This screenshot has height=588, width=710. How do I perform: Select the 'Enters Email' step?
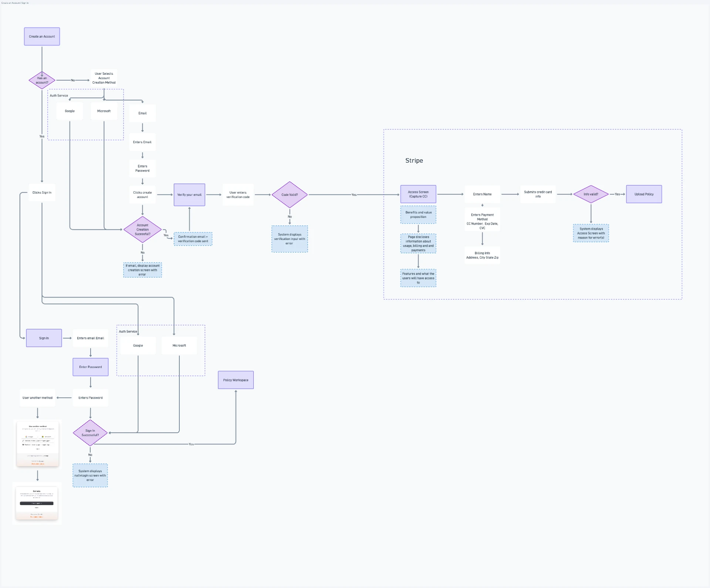142,142
